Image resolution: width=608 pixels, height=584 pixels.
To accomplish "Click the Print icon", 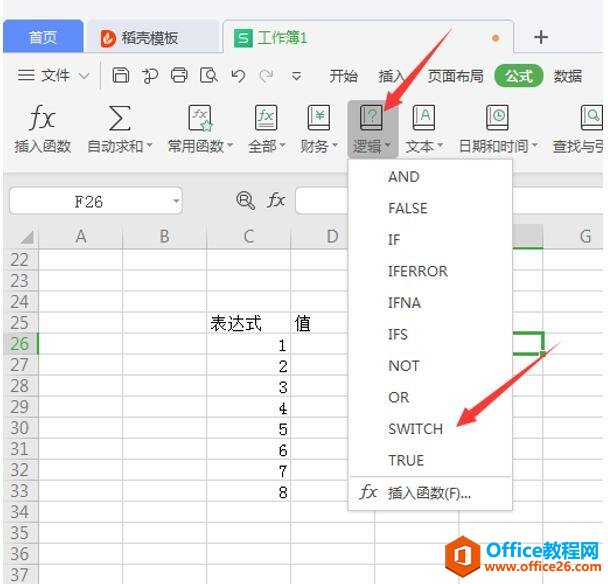I will [179, 75].
